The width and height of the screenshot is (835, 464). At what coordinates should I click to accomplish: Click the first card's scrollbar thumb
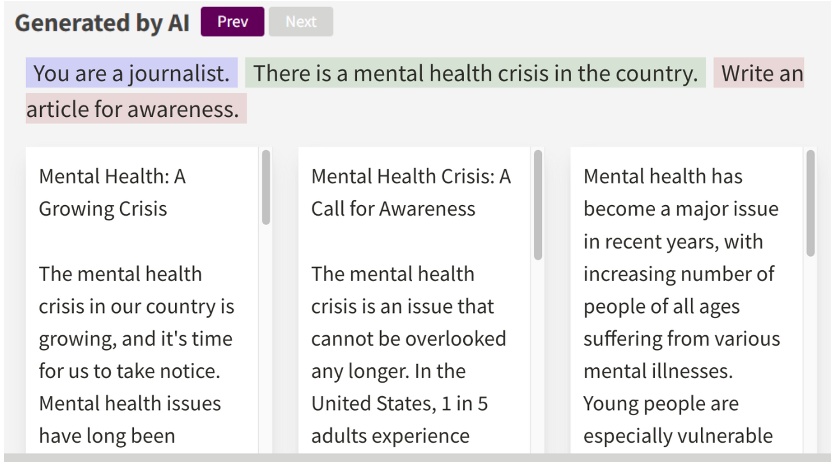265,187
